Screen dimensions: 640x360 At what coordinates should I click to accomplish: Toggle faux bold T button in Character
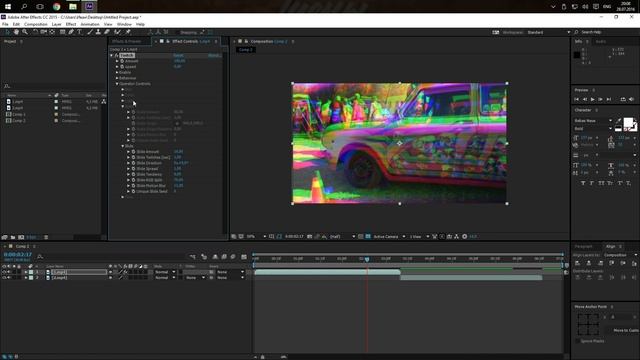click(583, 183)
